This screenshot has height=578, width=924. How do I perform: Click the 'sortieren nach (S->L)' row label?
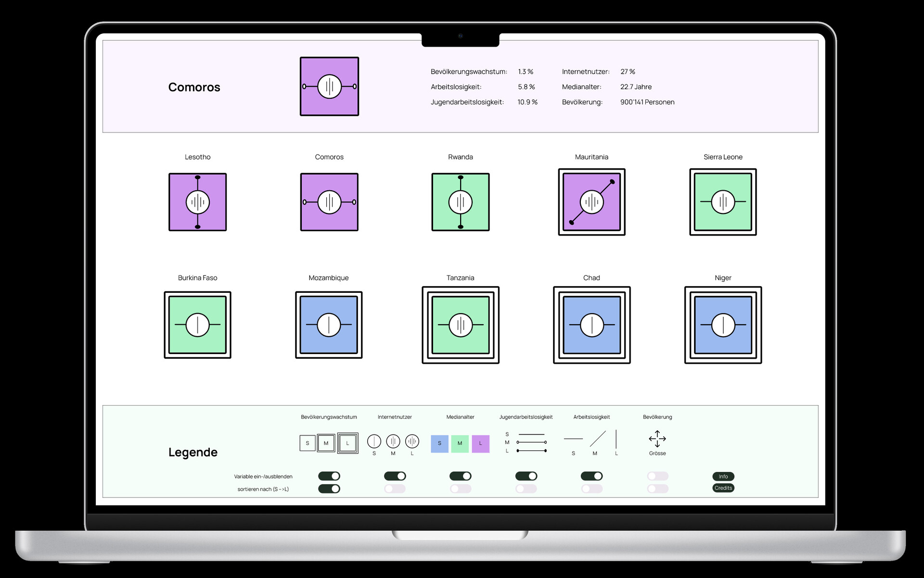point(263,489)
